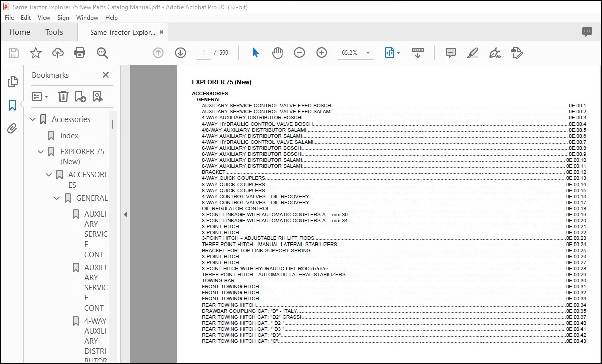Image resolution: width=602 pixels, height=364 pixels.
Task: Open the Edit menu
Action: point(26,18)
